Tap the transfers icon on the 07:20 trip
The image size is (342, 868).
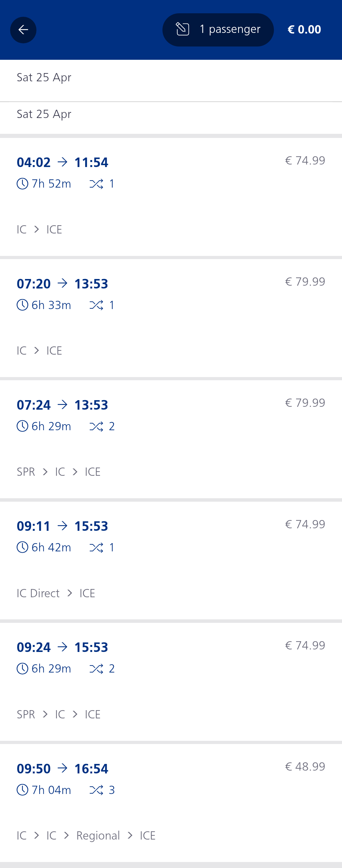[96, 305]
